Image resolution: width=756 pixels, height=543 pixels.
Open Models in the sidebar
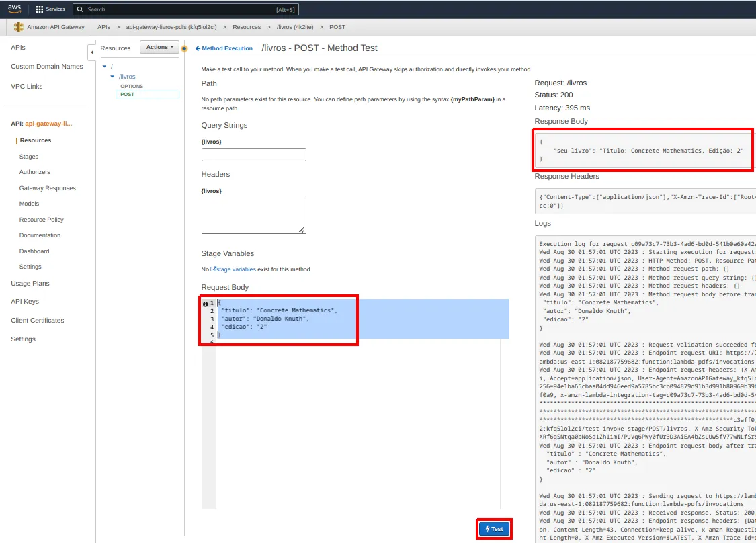coord(29,204)
